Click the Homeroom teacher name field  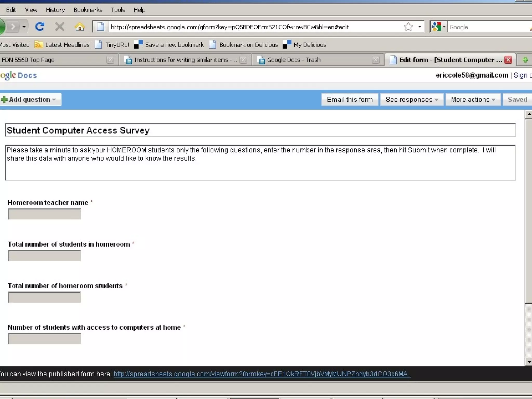[45, 214]
